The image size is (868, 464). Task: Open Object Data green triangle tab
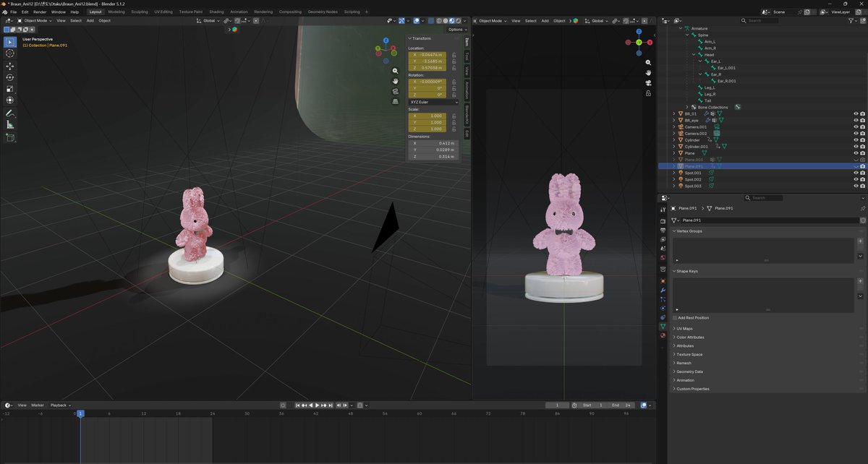[x=663, y=326]
